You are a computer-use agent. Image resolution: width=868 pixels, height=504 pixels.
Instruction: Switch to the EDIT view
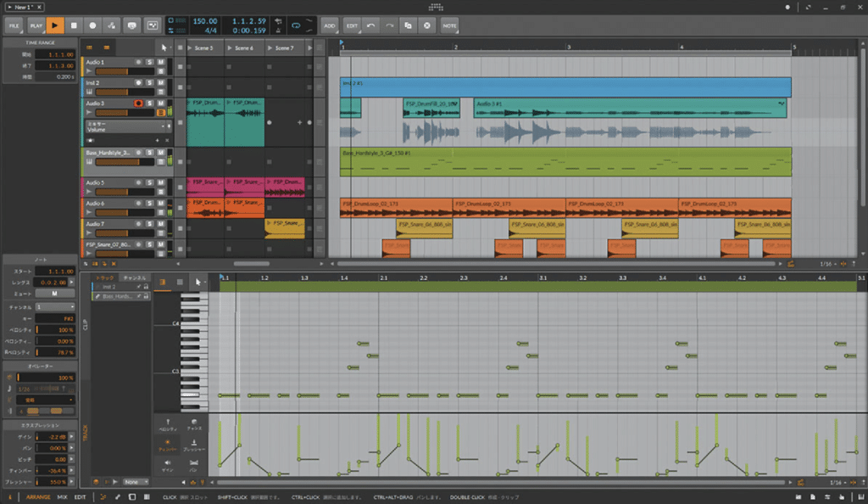pyautogui.click(x=80, y=496)
